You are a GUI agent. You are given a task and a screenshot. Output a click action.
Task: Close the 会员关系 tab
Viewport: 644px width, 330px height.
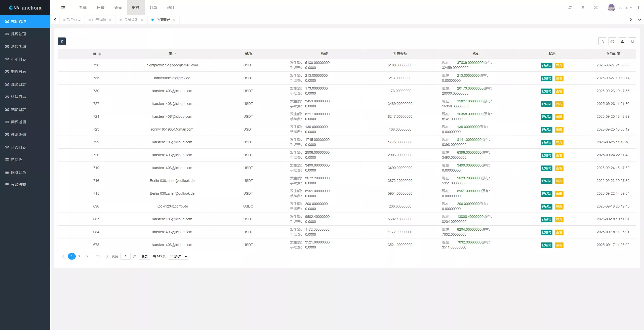(142, 20)
